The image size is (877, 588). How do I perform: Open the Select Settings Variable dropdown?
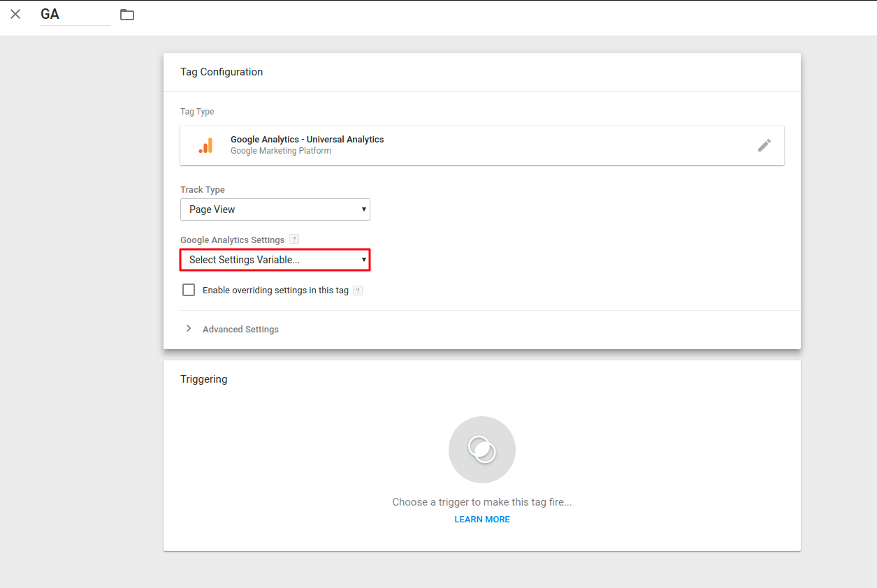click(275, 260)
